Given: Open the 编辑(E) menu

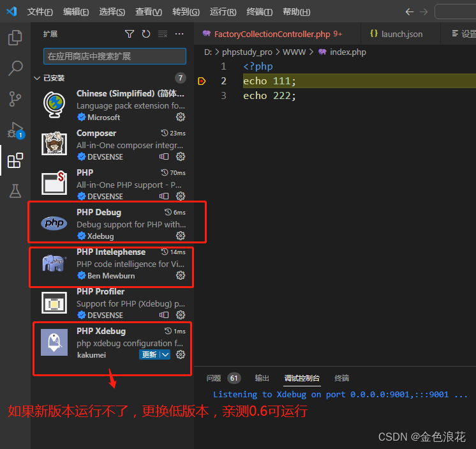Looking at the screenshot, I should tap(76, 12).
